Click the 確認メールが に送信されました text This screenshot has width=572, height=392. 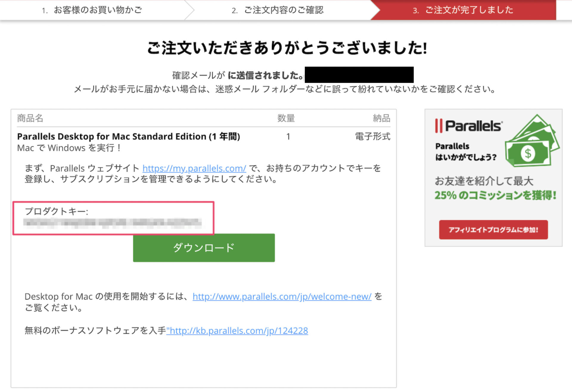237,75
